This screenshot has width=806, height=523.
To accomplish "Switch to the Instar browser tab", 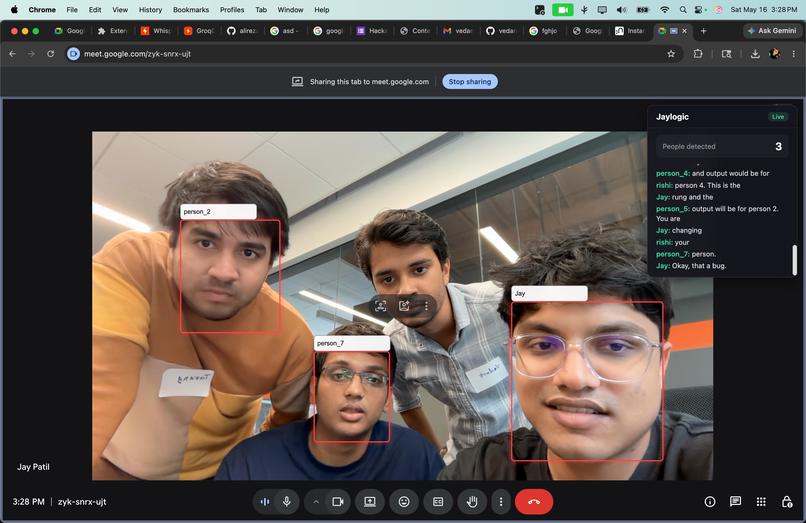I will coord(630,31).
